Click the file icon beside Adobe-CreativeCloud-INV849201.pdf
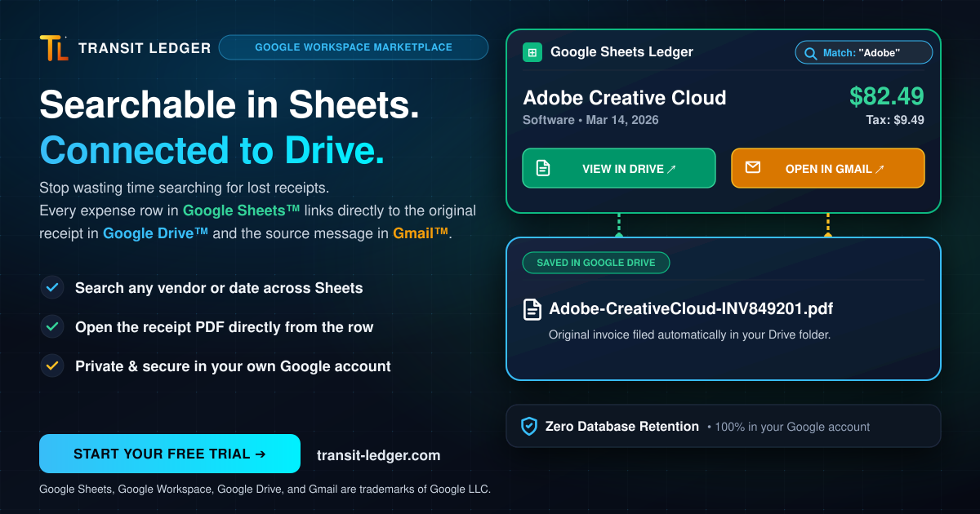The image size is (980, 514). [x=532, y=309]
